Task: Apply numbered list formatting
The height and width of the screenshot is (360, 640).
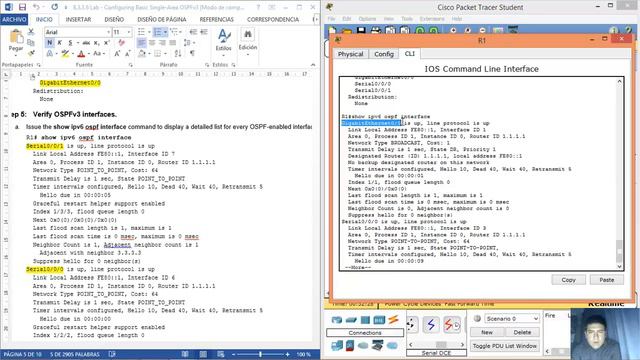Action: coord(158,32)
